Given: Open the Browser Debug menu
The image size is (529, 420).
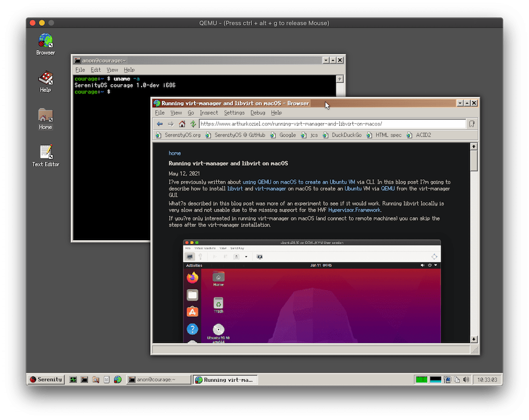Looking at the screenshot, I should pyautogui.click(x=258, y=113).
